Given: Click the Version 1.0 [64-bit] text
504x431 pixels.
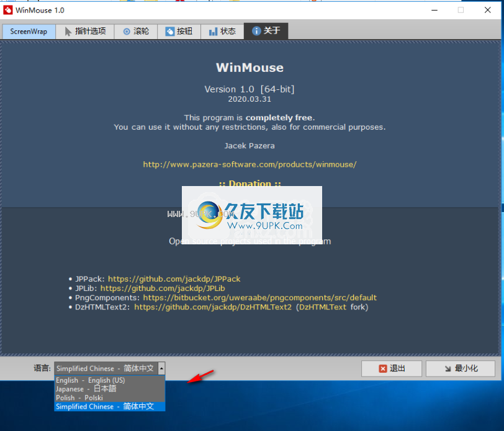Looking at the screenshot, I should click(250, 89).
